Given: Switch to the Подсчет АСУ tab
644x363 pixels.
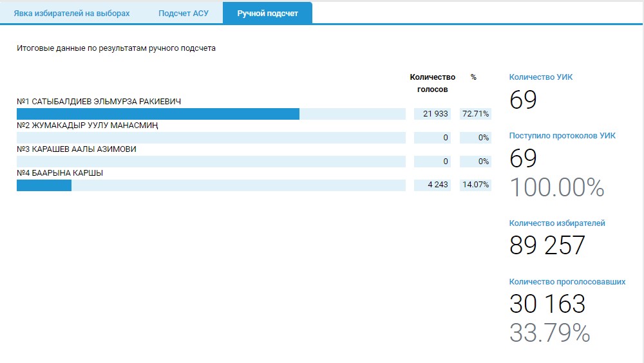Looking at the screenshot, I should 184,14.
